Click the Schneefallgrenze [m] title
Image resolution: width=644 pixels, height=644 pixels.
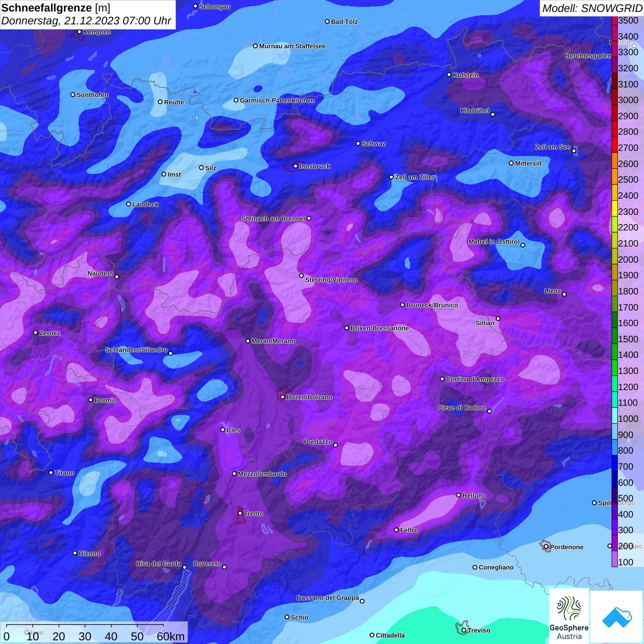(x=56, y=8)
